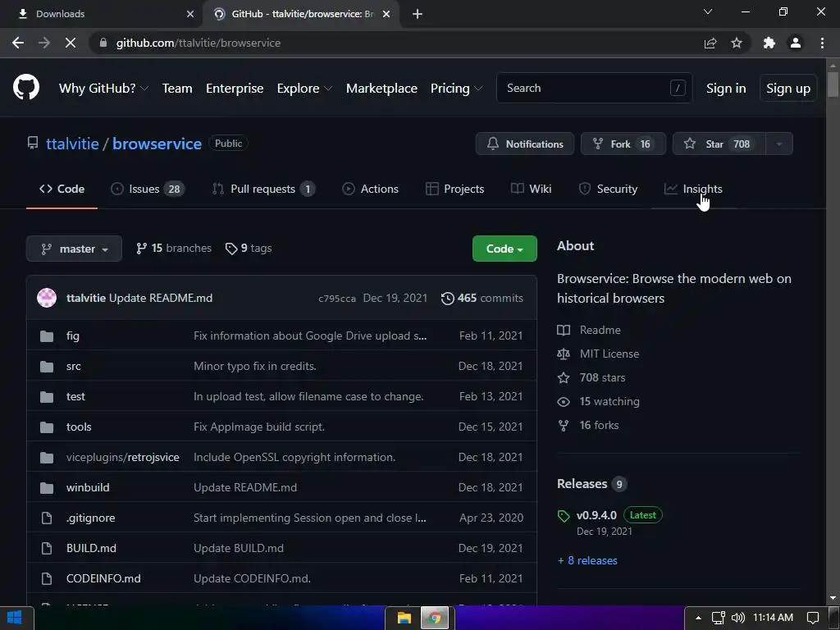Click the eye icon beside 15 watching
This screenshot has width=840, height=630.
point(563,402)
